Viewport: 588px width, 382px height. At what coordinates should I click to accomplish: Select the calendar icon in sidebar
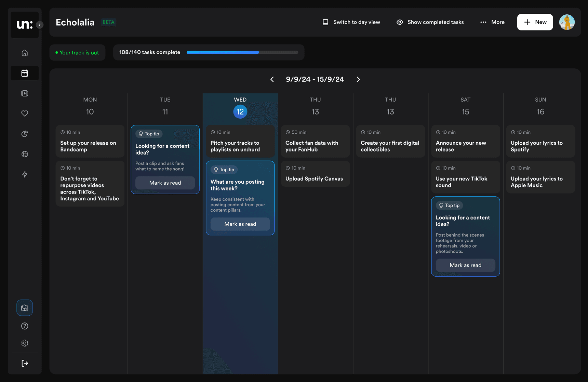pos(25,73)
